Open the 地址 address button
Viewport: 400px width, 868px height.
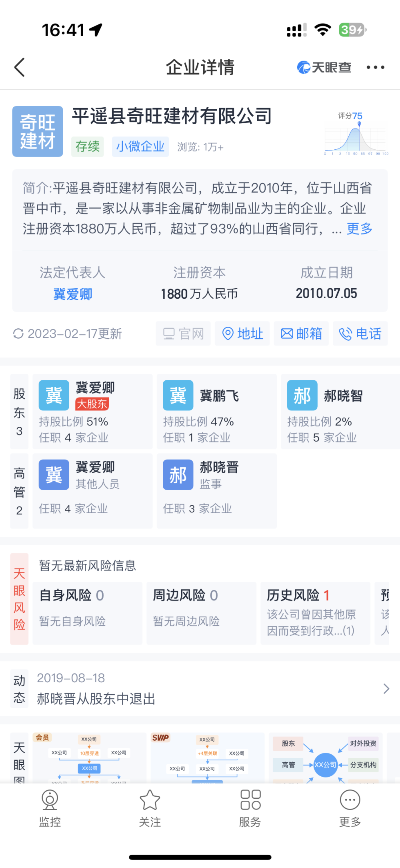click(242, 334)
